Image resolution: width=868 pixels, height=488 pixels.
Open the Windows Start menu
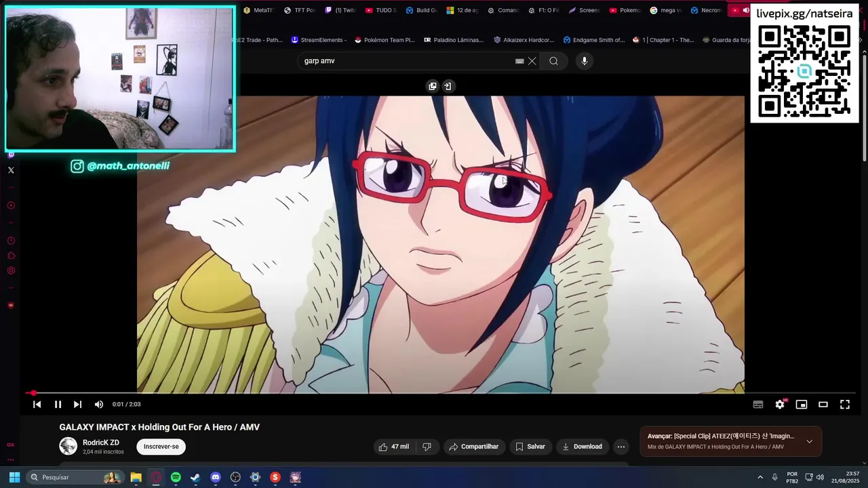[14, 477]
